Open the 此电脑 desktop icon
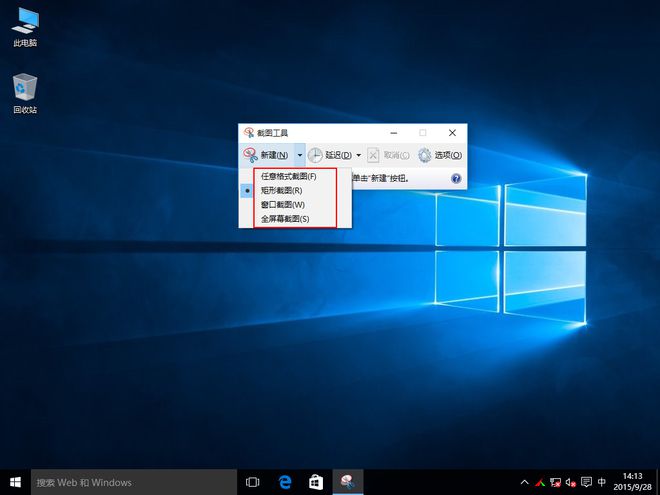Viewport: 660px width, 495px height. 26,27
